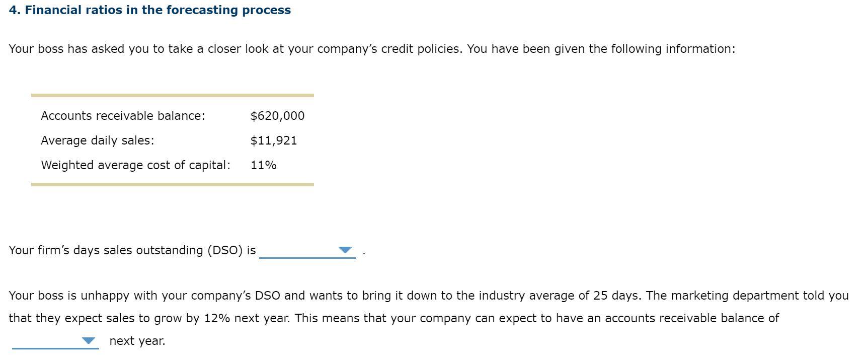The width and height of the screenshot is (868, 357).
Task: Click the blue arrow next to DSO blank
Action: click(x=345, y=250)
